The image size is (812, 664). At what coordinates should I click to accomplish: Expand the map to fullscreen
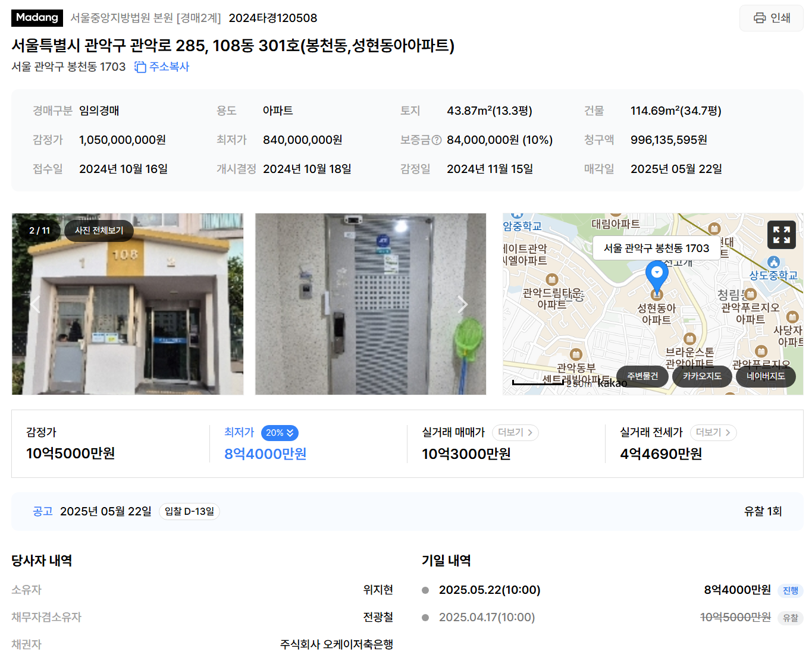(x=782, y=235)
